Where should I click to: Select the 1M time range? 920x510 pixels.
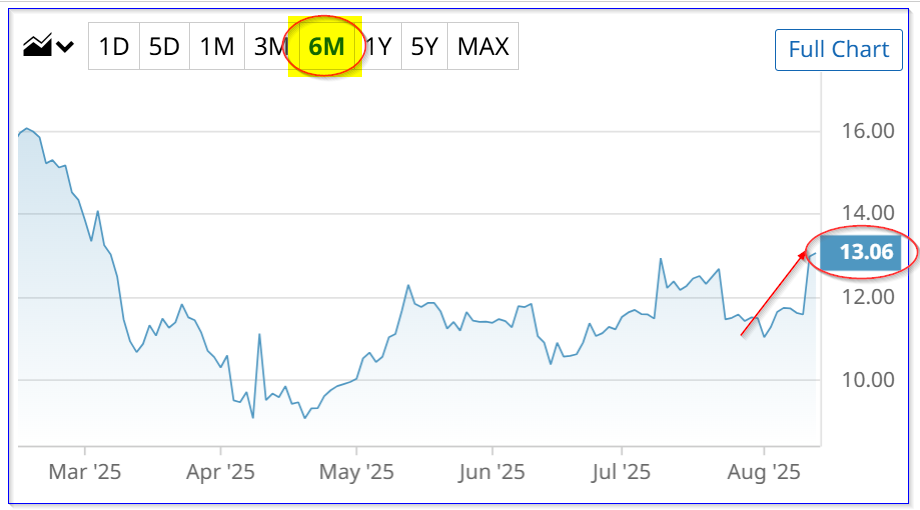pos(217,46)
